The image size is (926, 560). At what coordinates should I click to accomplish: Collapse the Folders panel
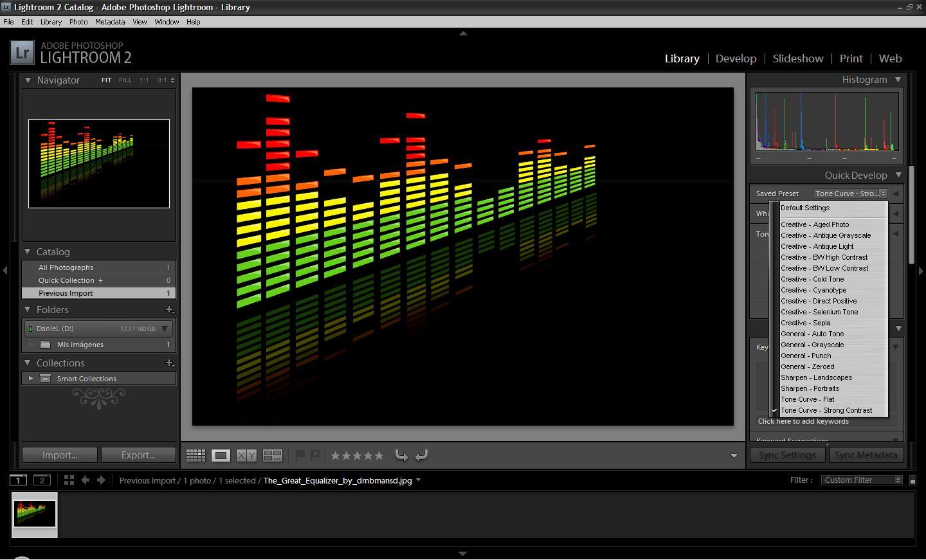click(x=28, y=309)
